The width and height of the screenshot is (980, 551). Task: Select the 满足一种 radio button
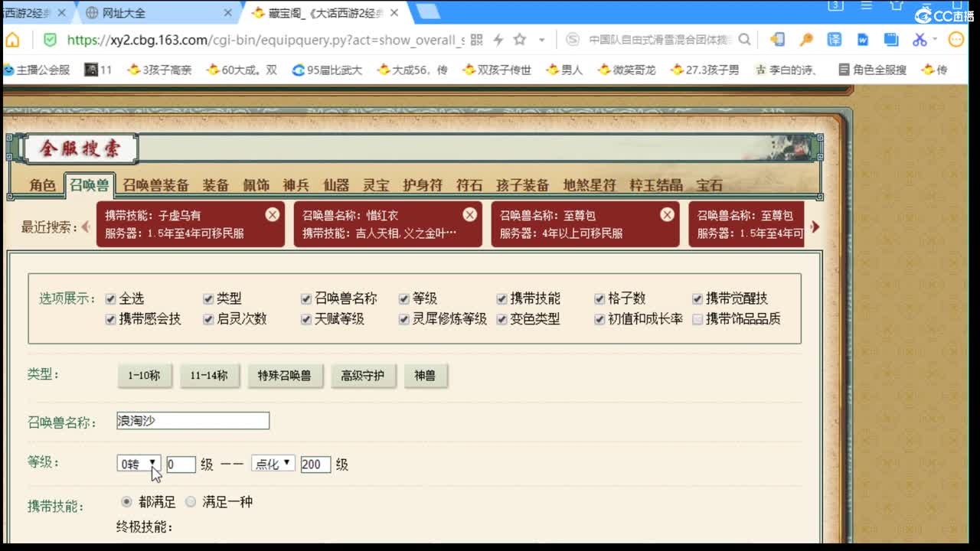pos(191,502)
